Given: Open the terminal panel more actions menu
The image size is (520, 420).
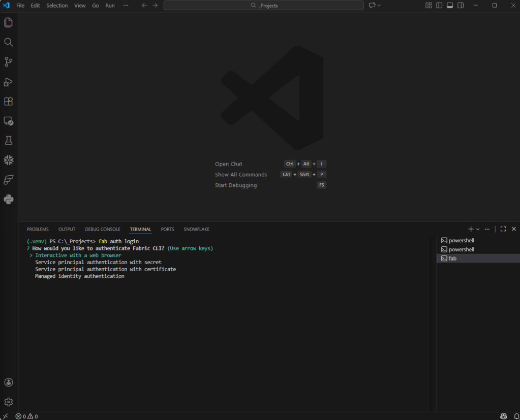Looking at the screenshot, I should click(487, 229).
